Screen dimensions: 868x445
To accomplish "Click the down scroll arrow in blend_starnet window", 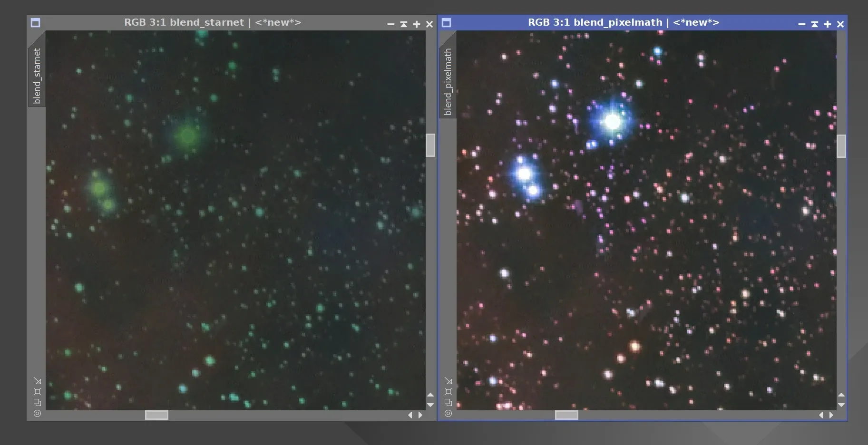I will coord(430,405).
